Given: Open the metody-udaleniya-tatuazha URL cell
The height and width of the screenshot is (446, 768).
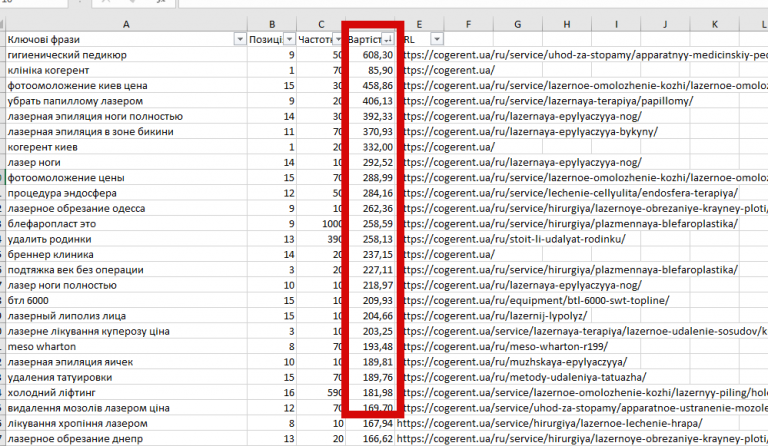Looking at the screenshot, I should pyautogui.click(x=525, y=377).
